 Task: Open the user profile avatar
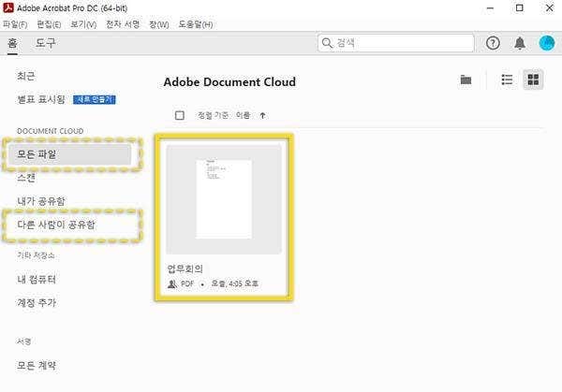click(547, 43)
